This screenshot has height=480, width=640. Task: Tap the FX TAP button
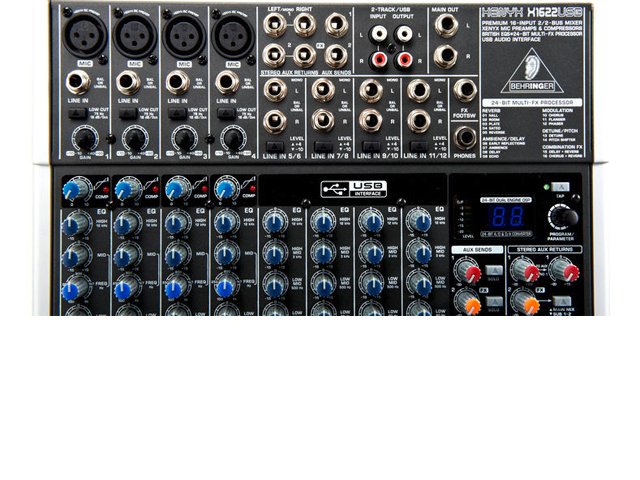click(x=560, y=187)
